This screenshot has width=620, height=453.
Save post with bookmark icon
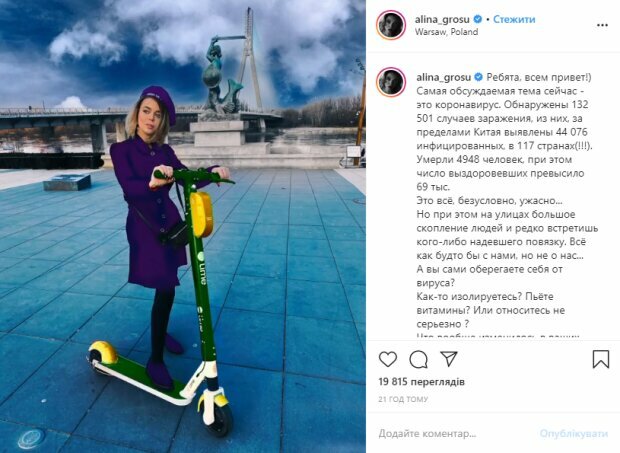tap(601, 359)
